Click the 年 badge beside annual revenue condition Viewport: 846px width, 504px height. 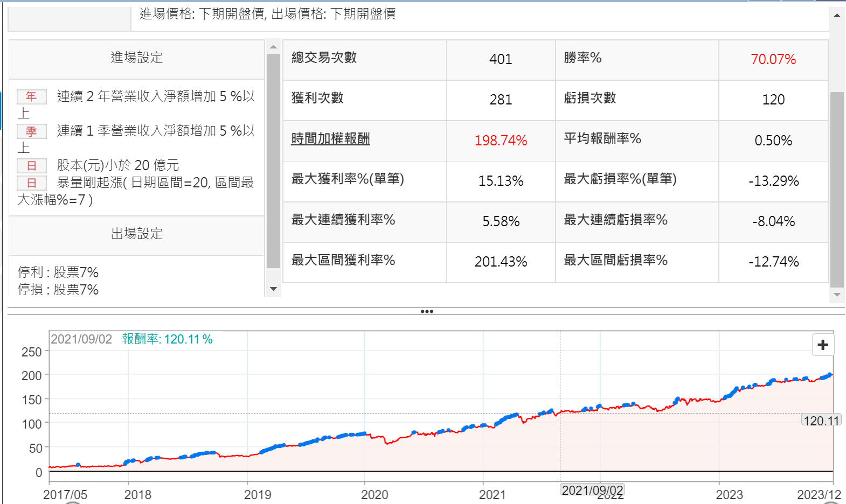32,97
